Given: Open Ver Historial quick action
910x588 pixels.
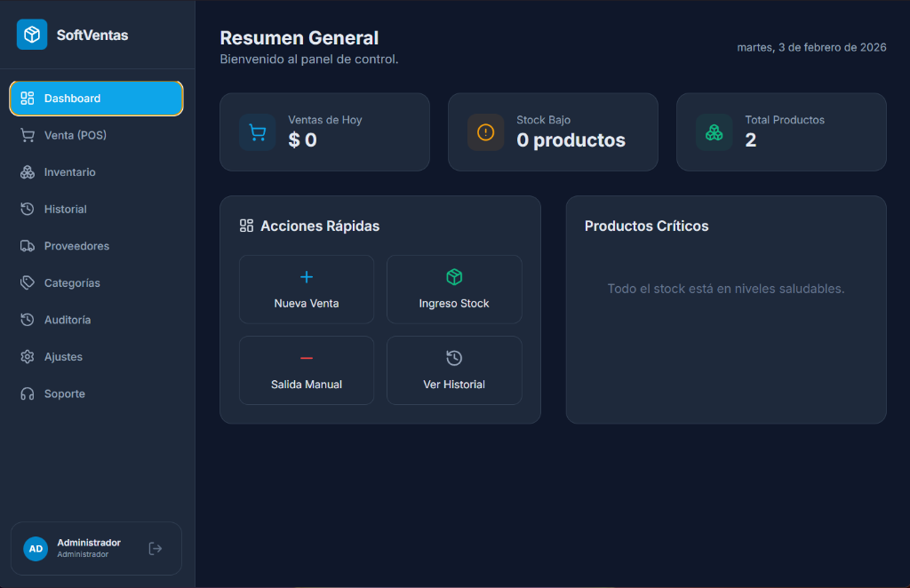Looking at the screenshot, I should 454,370.
